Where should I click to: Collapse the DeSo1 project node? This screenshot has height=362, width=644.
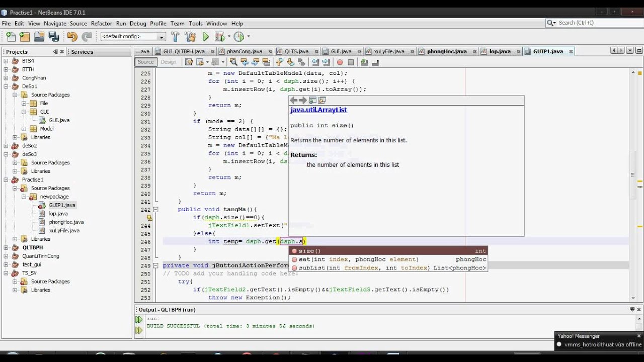[x=7, y=86]
